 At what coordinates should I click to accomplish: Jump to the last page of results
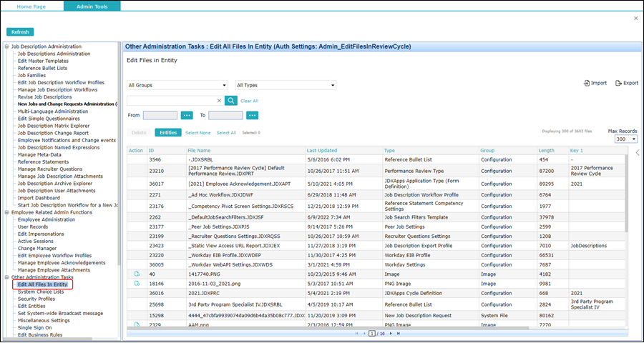click(398, 334)
